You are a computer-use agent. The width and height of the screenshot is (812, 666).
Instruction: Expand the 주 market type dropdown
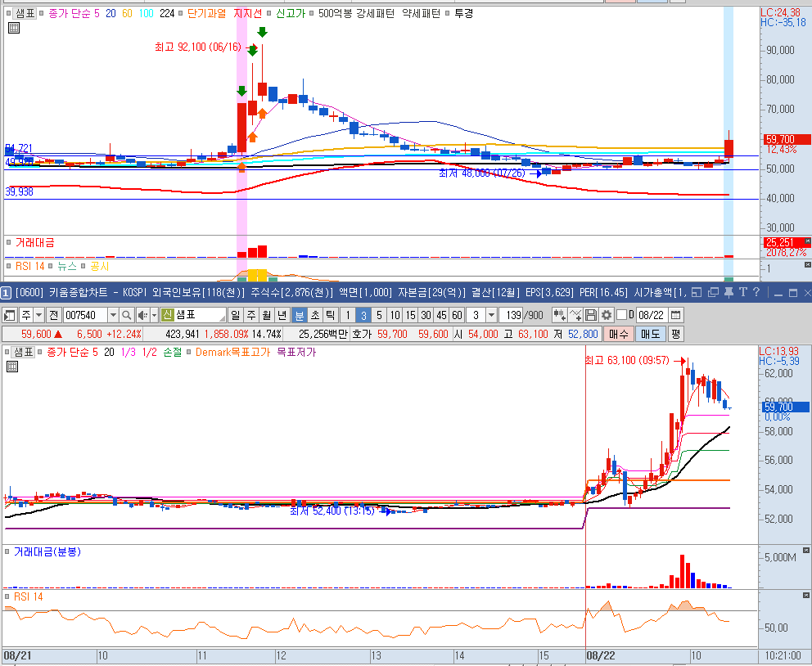point(38,315)
